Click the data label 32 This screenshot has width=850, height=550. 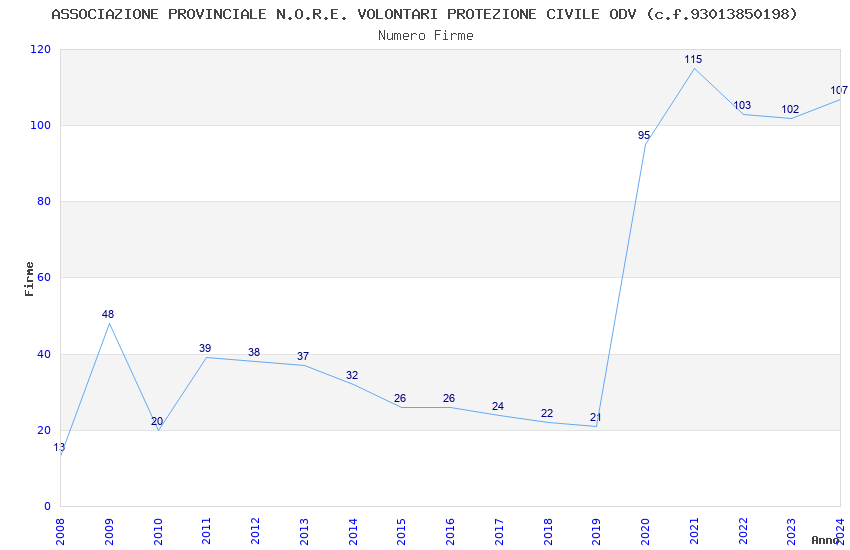pos(352,375)
